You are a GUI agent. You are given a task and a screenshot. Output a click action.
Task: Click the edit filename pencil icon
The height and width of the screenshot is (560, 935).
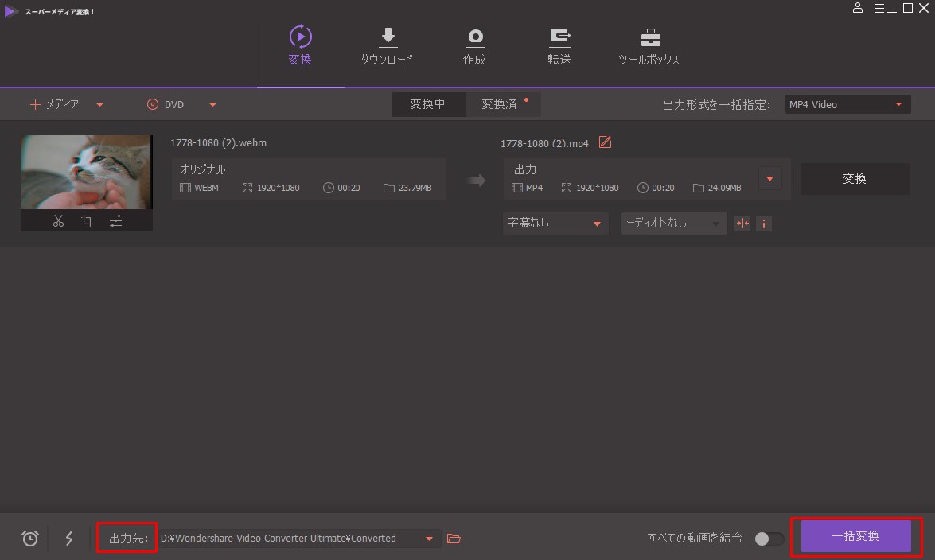click(x=605, y=142)
